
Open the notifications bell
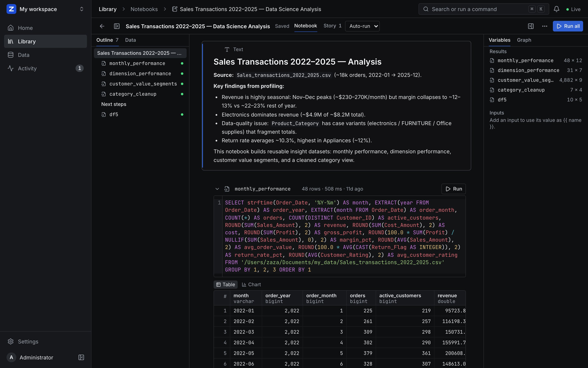click(556, 9)
